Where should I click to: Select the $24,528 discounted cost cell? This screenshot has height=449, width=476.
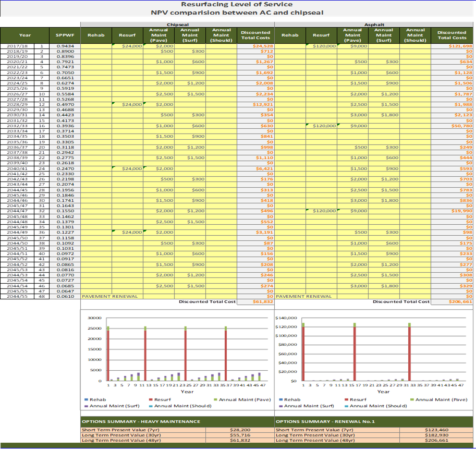pos(255,46)
